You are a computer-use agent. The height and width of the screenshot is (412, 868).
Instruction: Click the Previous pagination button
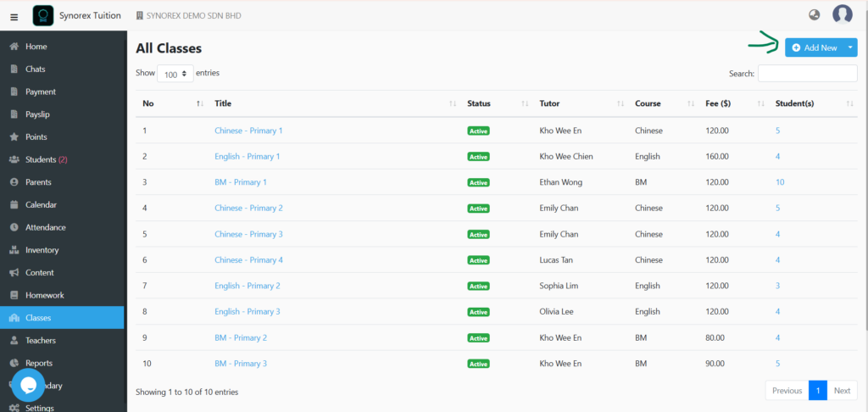tap(787, 391)
